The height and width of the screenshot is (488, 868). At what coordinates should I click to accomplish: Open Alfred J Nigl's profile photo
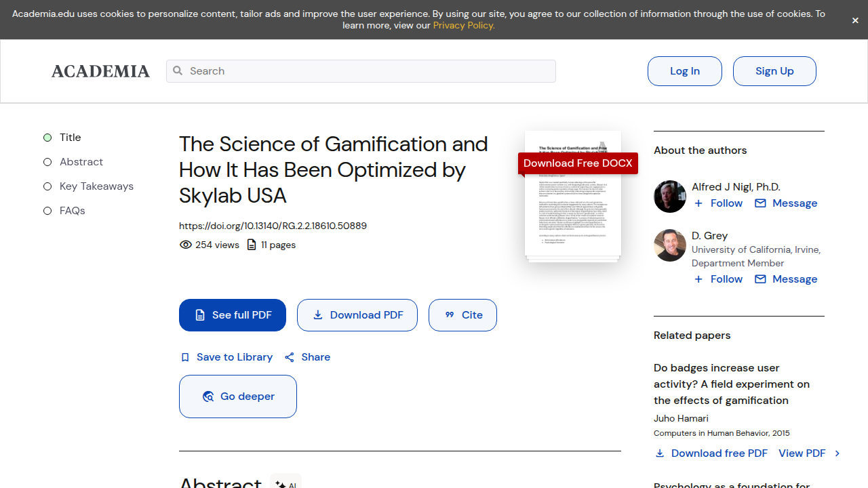(670, 197)
